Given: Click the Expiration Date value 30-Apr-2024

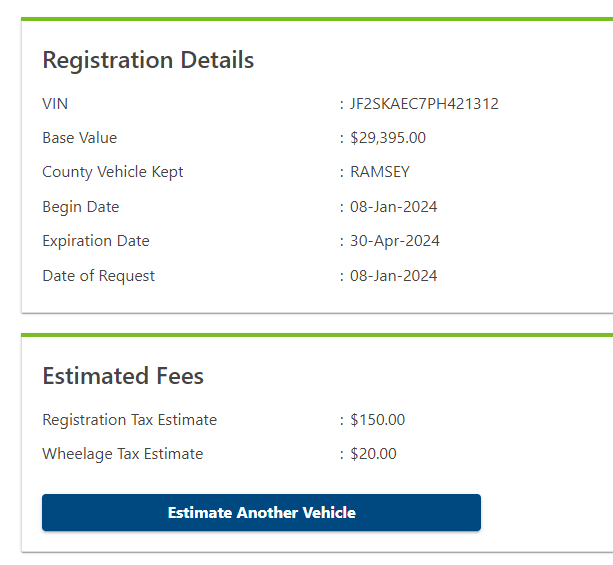Looking at the screenshot, I should pyautogui.click(x=395, y=241).
